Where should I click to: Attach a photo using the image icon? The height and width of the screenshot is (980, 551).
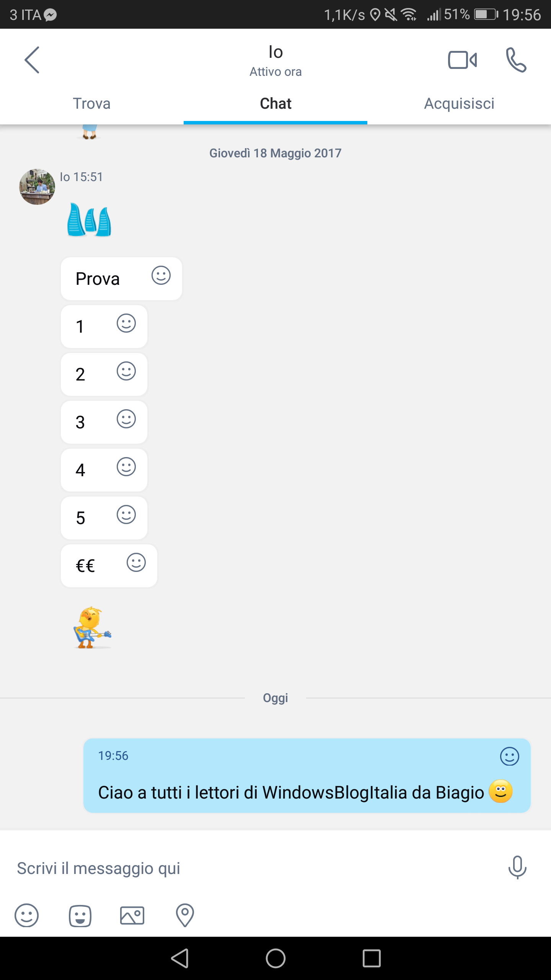[132, 915]
